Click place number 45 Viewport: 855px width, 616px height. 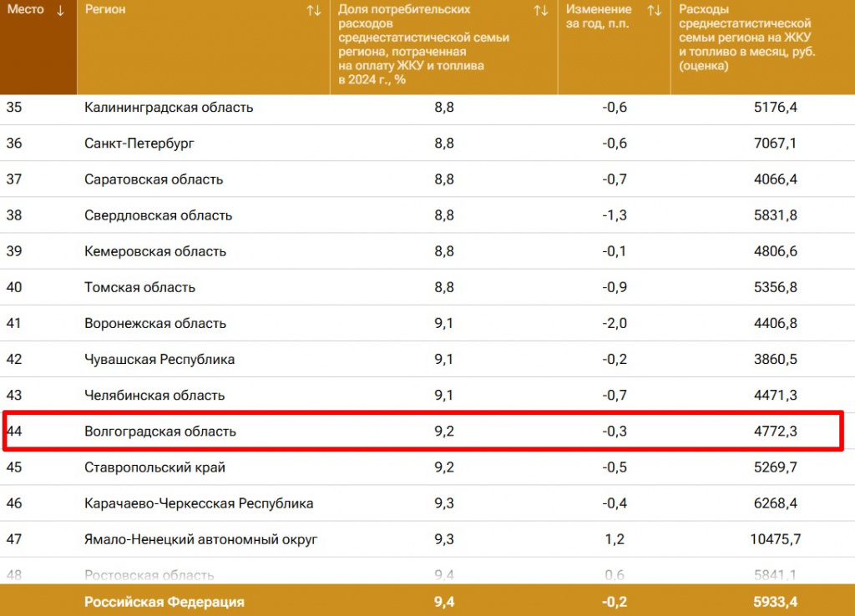click(x=14, y=467)
